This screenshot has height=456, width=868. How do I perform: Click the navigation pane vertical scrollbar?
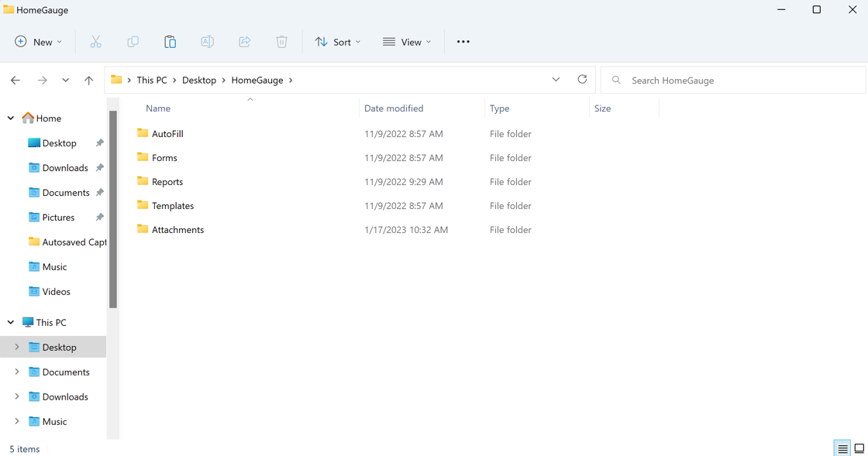tap(113, 209)
